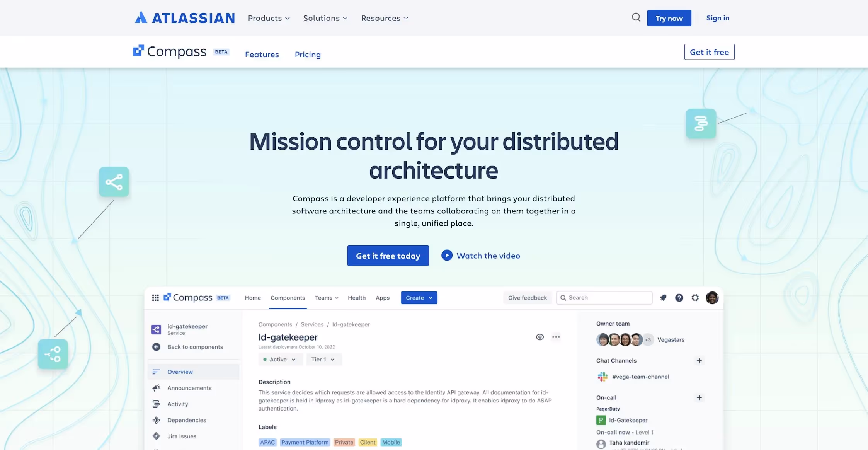Image resolution: width=868 pixels, height=450 pixels.
Task: Click the Dependencies sidebar icon
Action: [156, 420]
